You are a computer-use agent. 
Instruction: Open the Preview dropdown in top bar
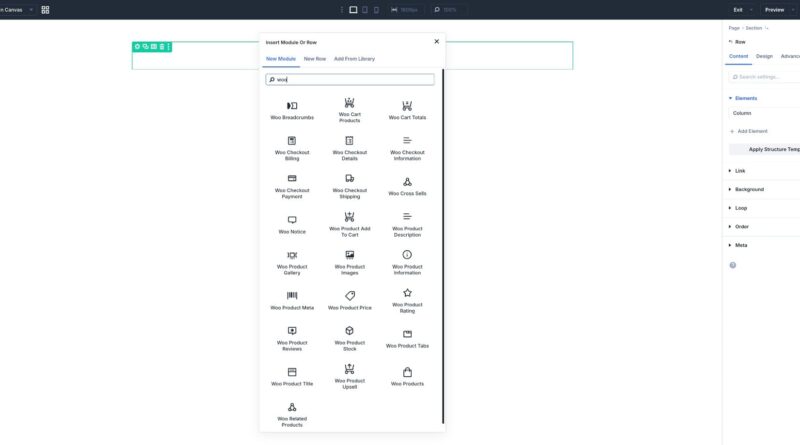click(x=777, y=10)
